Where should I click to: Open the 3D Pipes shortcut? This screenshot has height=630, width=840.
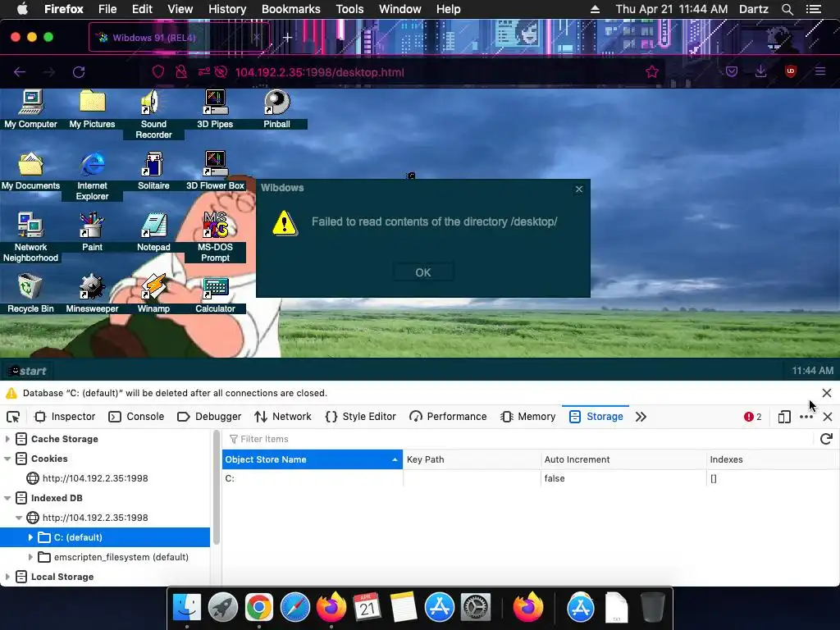point(215,109)
